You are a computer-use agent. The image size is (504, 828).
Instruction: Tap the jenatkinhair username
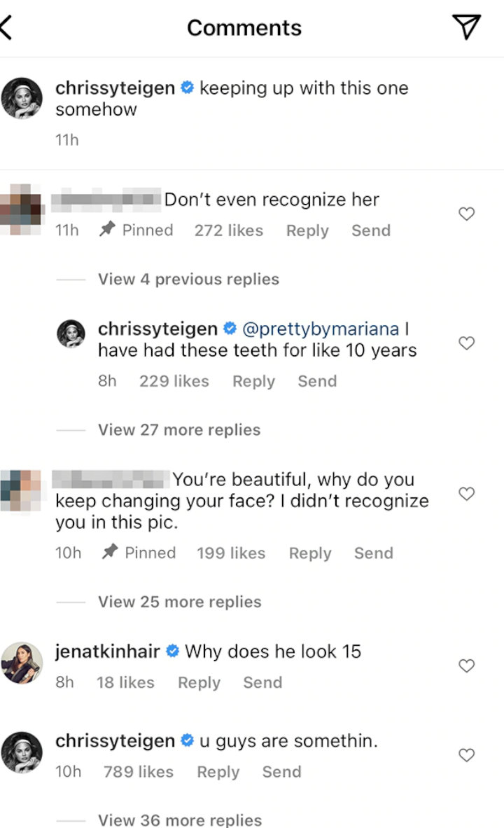pyautogui.click(x=107, y=651)
